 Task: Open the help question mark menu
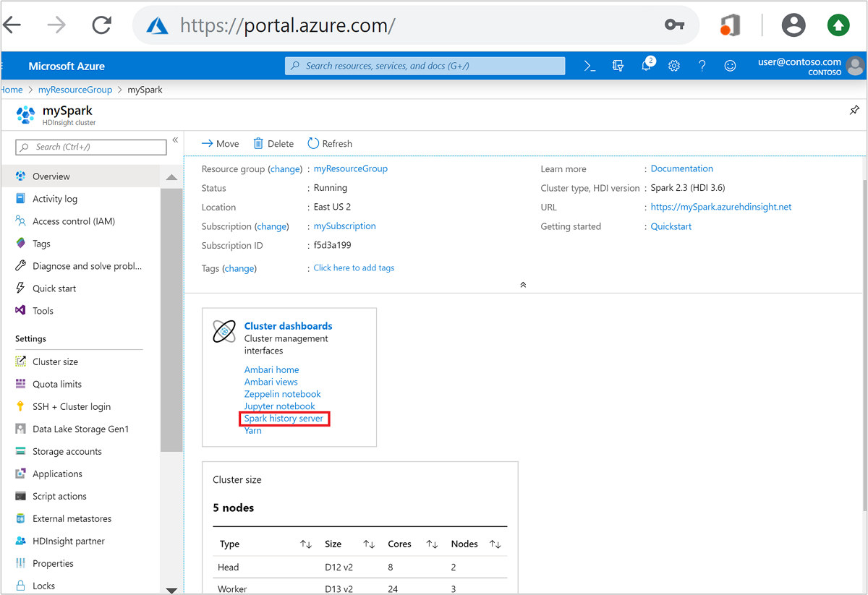click(x=702, y=65)
